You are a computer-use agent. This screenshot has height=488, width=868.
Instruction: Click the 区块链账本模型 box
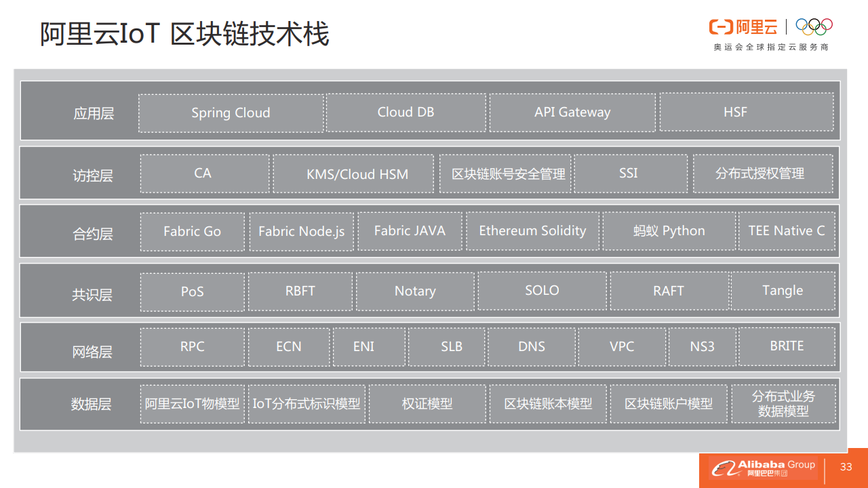[x=548, y=405]
